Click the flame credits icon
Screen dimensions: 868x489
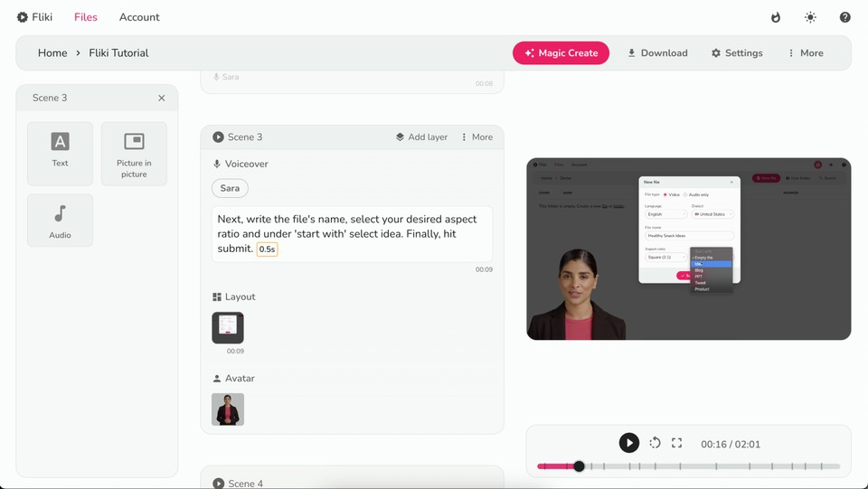pos(776,17)
